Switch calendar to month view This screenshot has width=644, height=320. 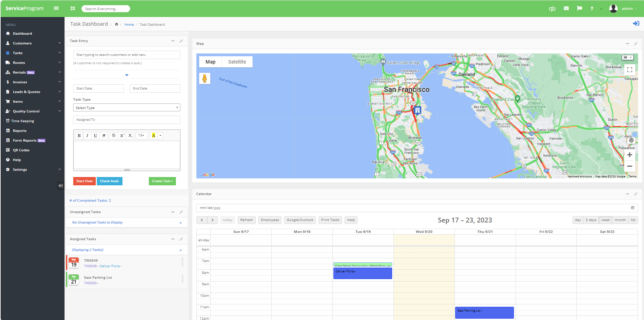point(620,220)
